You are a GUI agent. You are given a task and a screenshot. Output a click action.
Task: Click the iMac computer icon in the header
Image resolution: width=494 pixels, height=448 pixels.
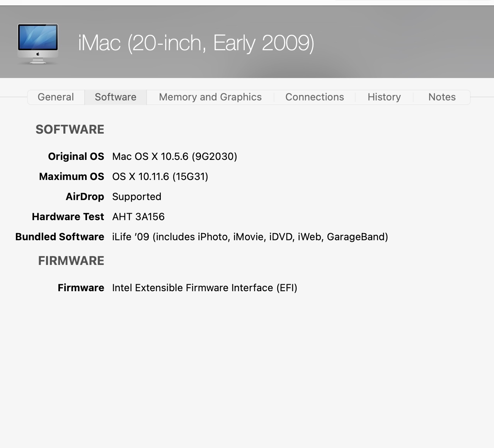(38, 44)
